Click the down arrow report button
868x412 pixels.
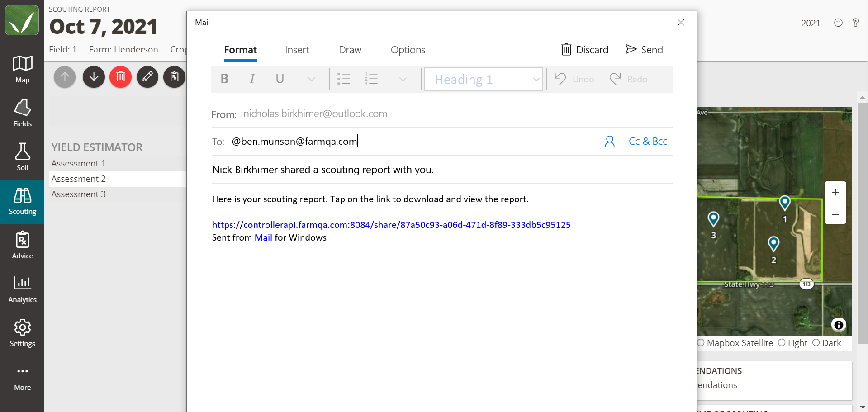(94, 77)
